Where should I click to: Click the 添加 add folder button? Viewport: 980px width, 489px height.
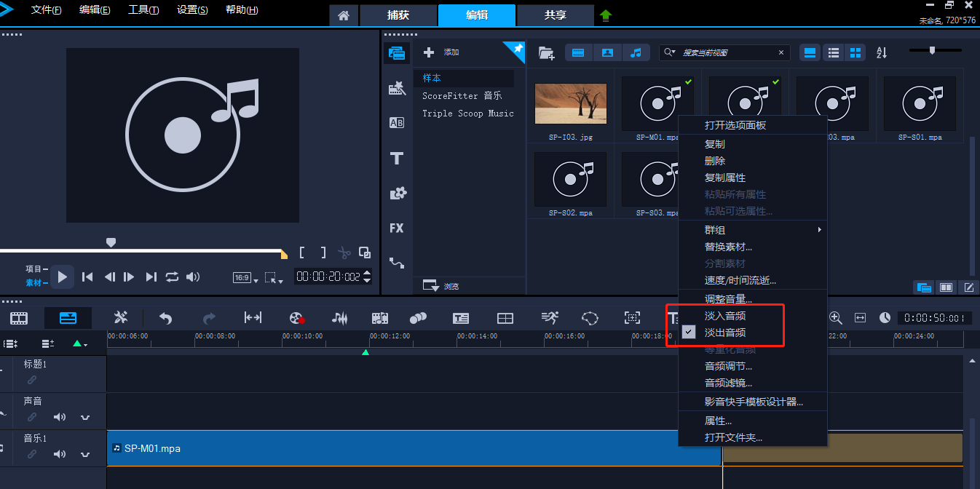443,52
